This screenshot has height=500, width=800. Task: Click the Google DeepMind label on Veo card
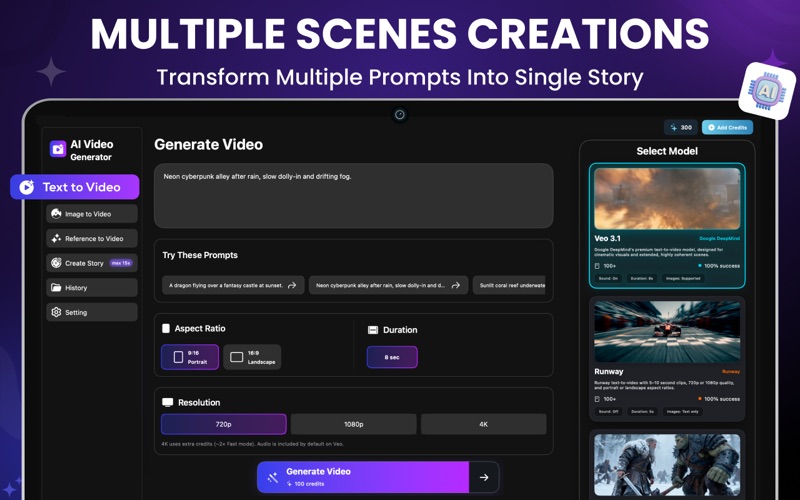(x=719, y=238)
